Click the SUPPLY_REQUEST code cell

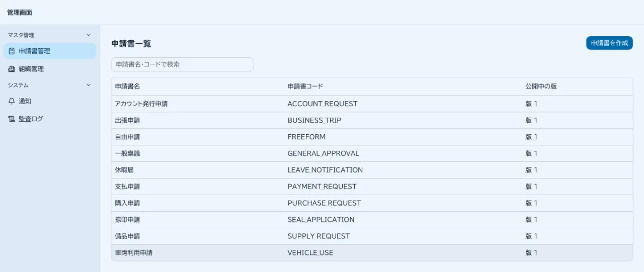tap(318, 236)
